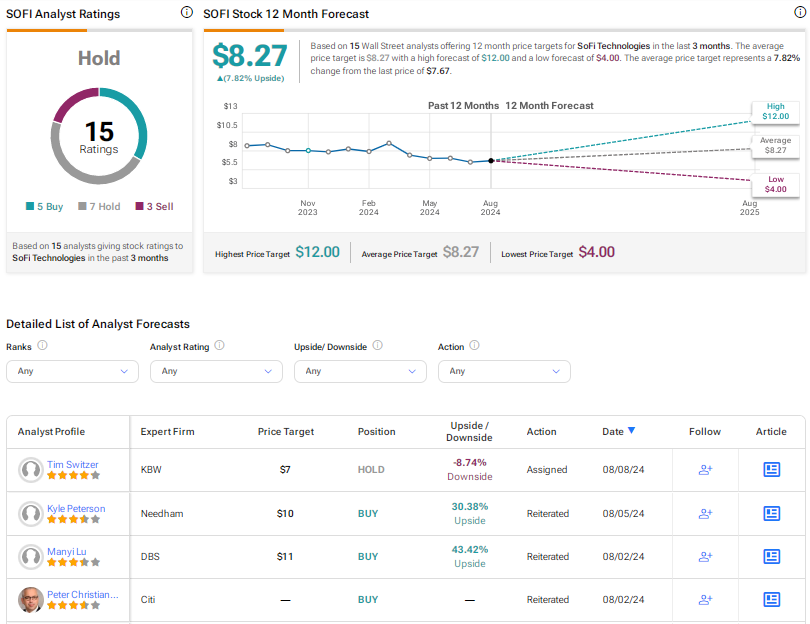Click the Assigned action cell
Screen dimensions: 810x624
[x=547, y=470]
